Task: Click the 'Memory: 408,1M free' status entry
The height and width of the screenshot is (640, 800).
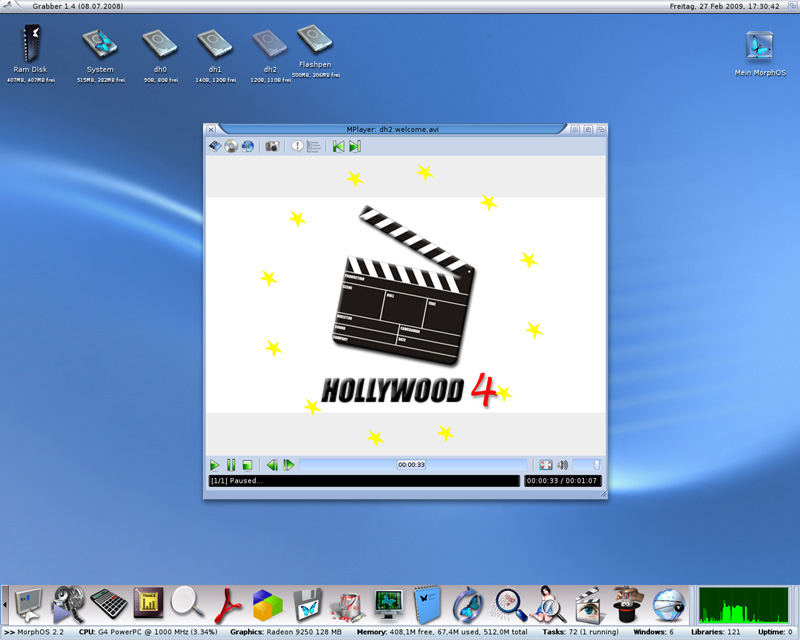Action: pyautogui.click(x=442, y=632)
